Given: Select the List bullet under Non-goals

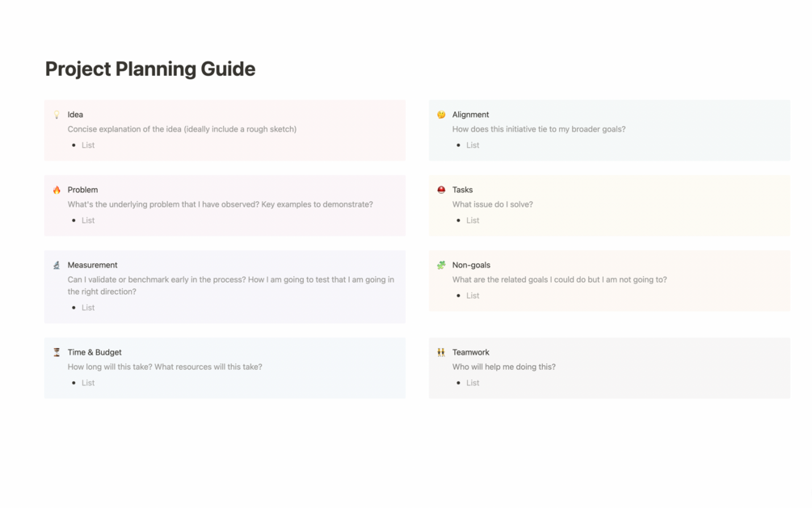Looking at the screenshot, I should click(x=473, y=296).
